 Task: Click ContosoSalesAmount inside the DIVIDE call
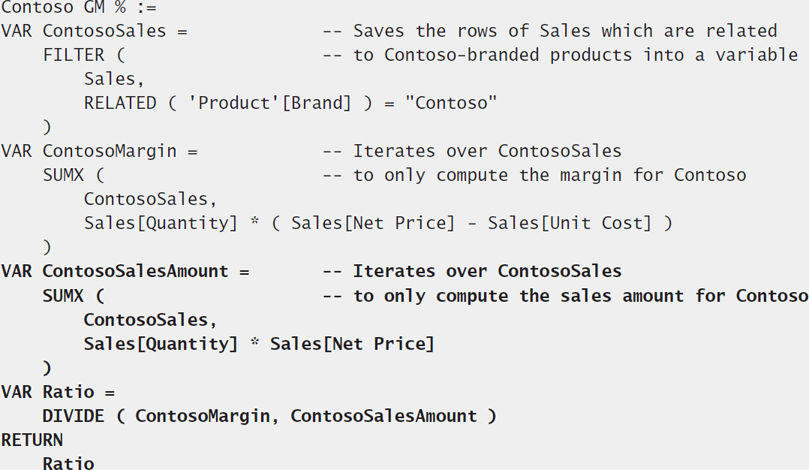(x=384, y=416)
